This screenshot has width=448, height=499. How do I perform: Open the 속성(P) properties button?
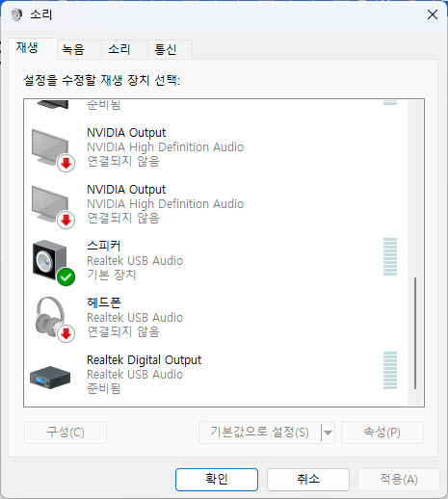click(x=382, y=433)
